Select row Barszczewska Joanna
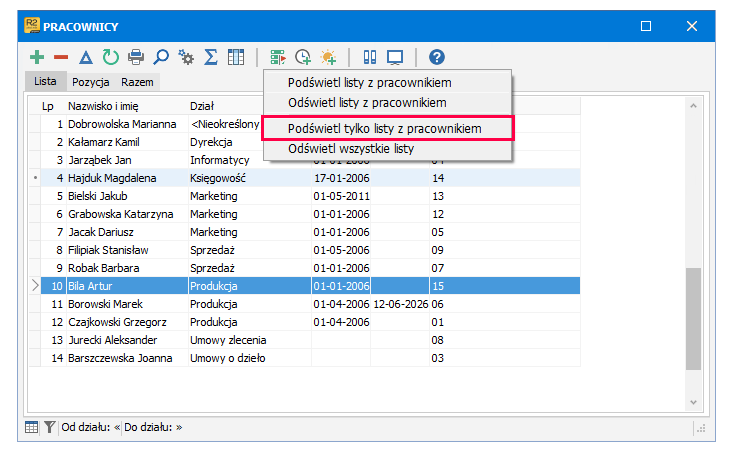Image resolution: width=730 pixels, height=458 pixels. (305, 358)
